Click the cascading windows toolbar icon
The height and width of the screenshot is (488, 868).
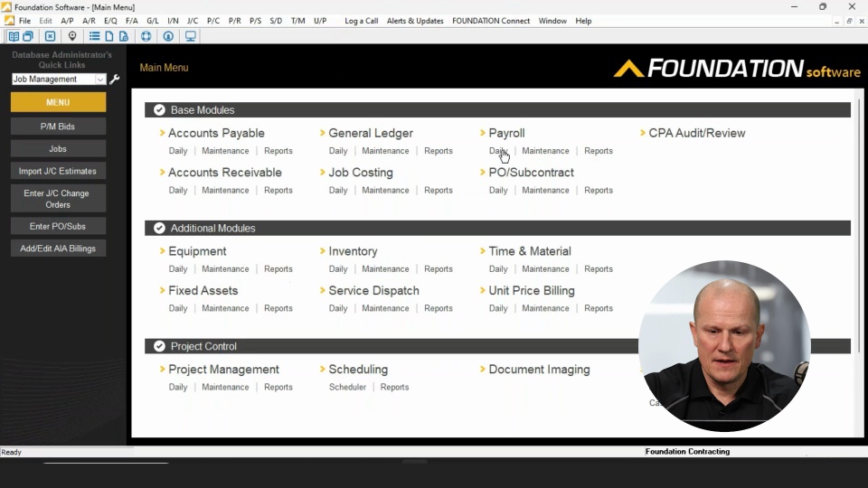[x=28, y=36]
